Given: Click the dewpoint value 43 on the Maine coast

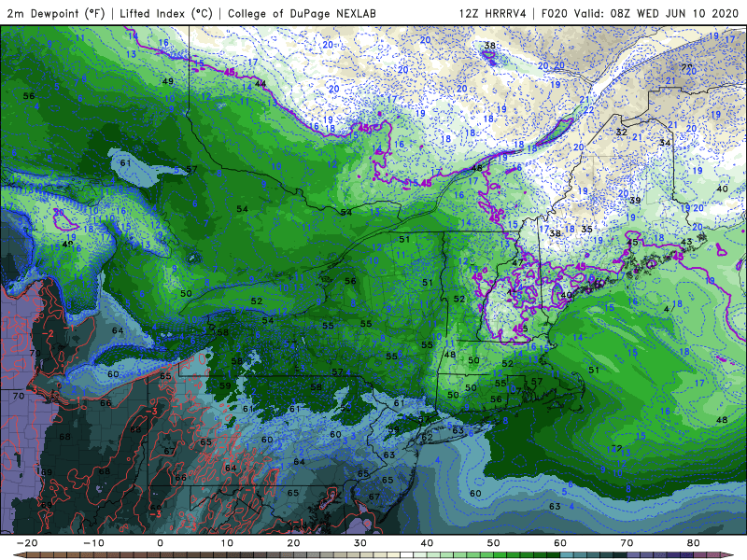Looking at the screenshot, I should coord(686,242).
